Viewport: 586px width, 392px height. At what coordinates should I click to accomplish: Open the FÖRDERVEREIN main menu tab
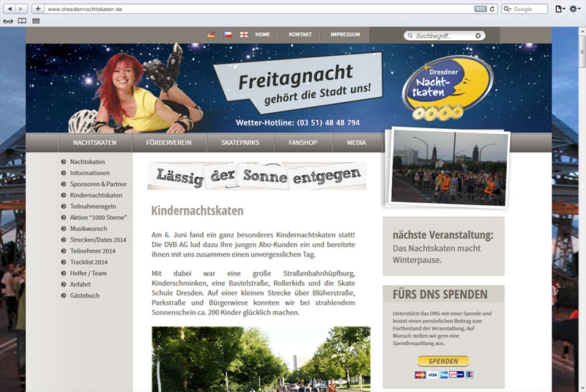click(169, 143)
